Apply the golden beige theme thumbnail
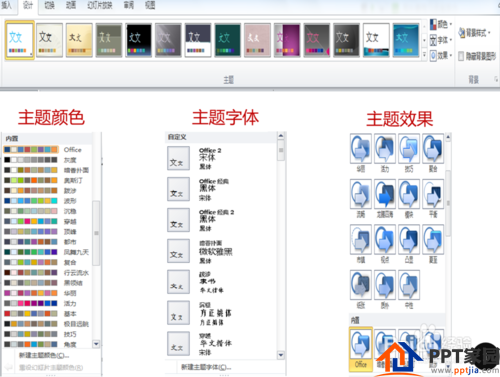Screen dimensions: 500x377 pos(79,40)
